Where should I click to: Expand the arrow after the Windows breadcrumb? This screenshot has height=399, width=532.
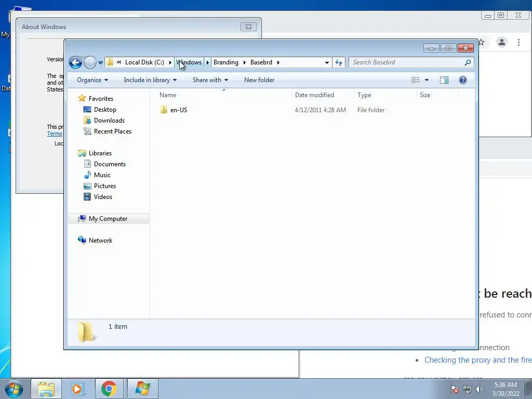(x=208, y=62)
